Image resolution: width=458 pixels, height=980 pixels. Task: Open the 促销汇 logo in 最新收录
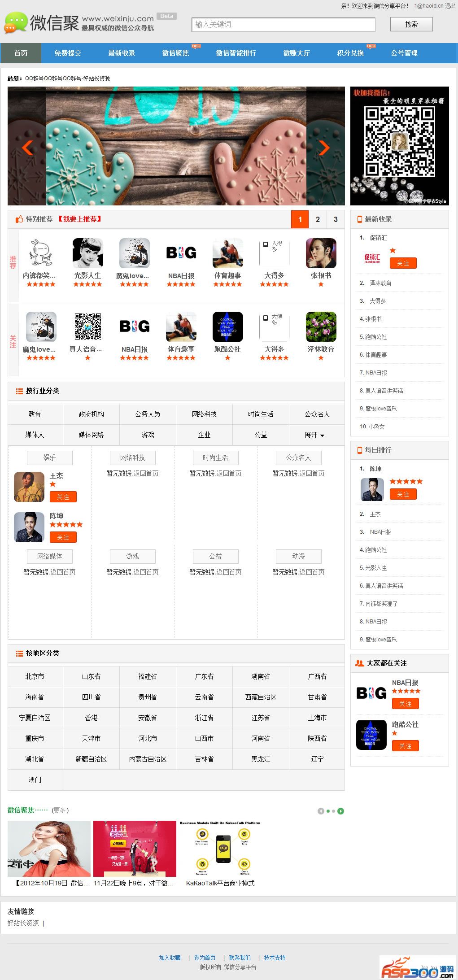[372, 258]
